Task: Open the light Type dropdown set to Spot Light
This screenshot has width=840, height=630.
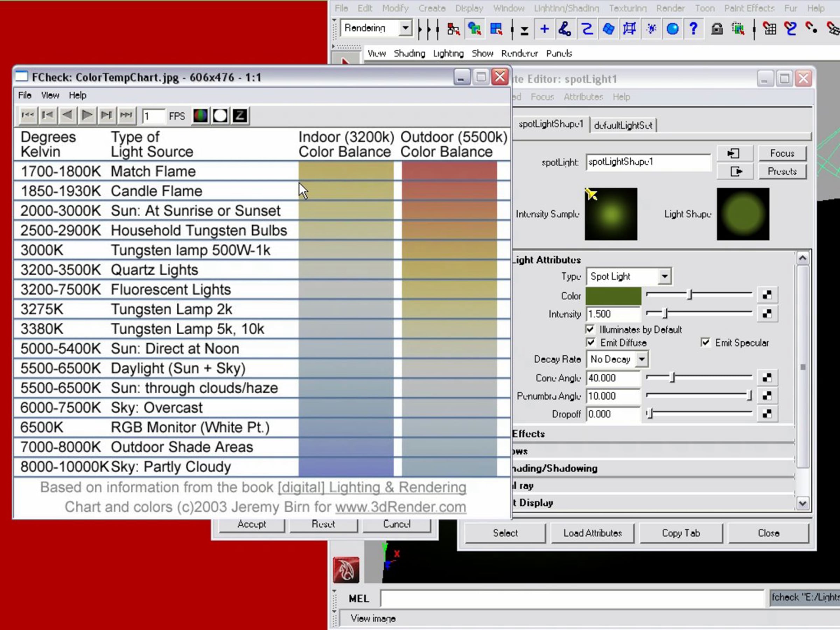Action: coord(664,276)
